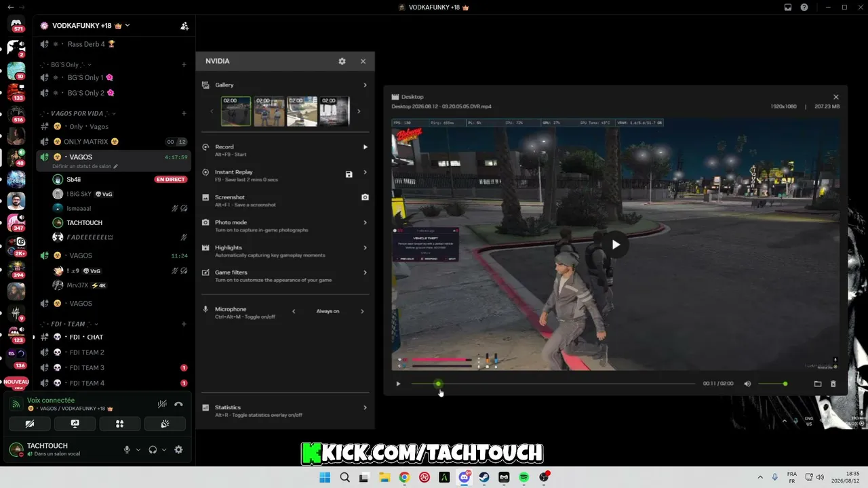Disconnect from voice with hang-up icon
The image size is (868, 488).
(x=178, y=404)
